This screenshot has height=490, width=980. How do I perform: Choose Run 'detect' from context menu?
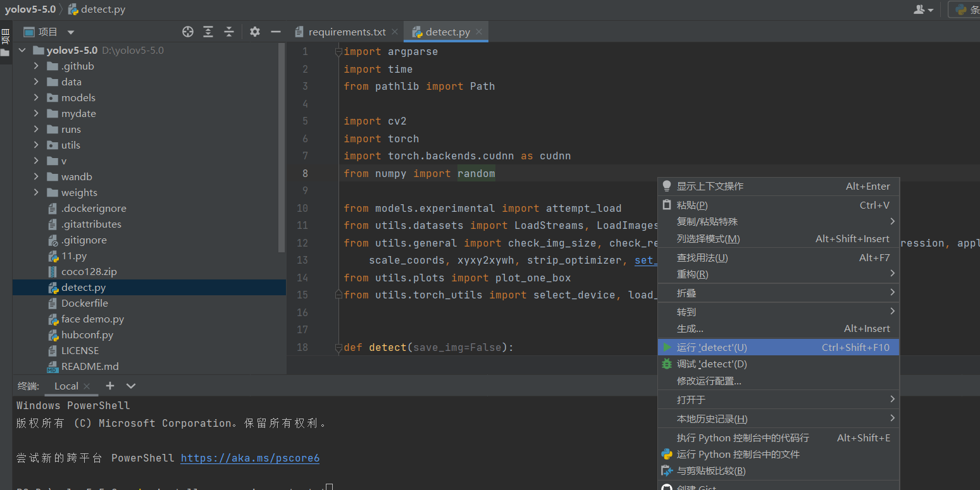pos(779,347)
